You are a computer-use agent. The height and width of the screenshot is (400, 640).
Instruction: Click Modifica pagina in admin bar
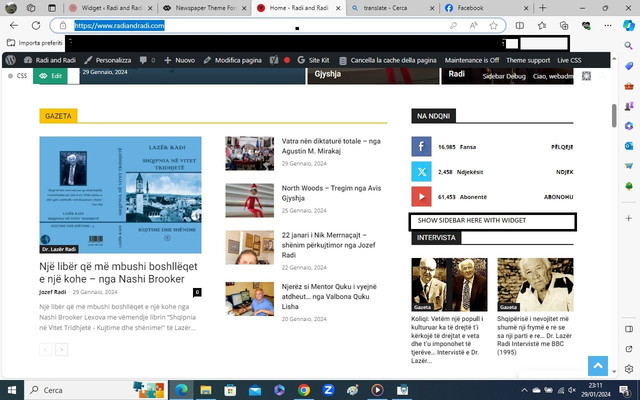[x=232, y=60]
